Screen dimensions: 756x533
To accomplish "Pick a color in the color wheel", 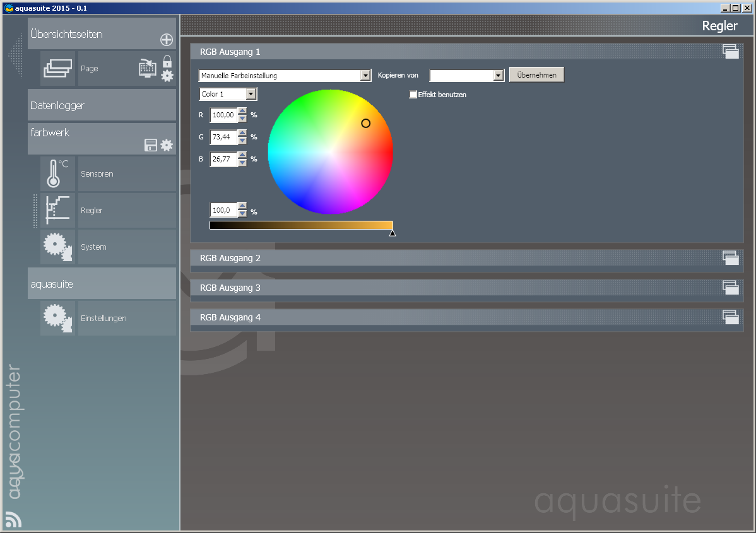I will pyautogui.click(x=330, y=152).
